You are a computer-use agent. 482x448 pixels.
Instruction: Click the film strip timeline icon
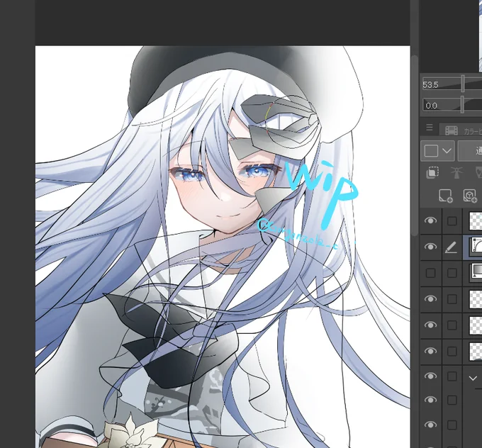pyautogui.click(x=451, y=130)
